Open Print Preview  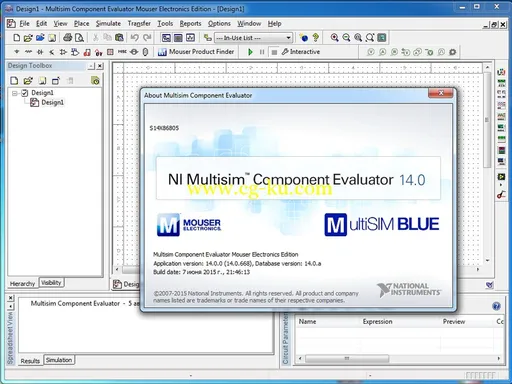click(x=79, y=38)
